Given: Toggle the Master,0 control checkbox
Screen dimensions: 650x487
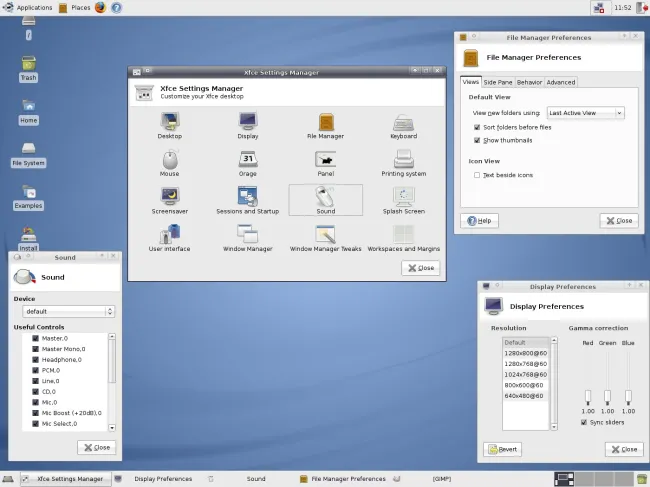Looking at the screenshot, I should tap(35, 338).
